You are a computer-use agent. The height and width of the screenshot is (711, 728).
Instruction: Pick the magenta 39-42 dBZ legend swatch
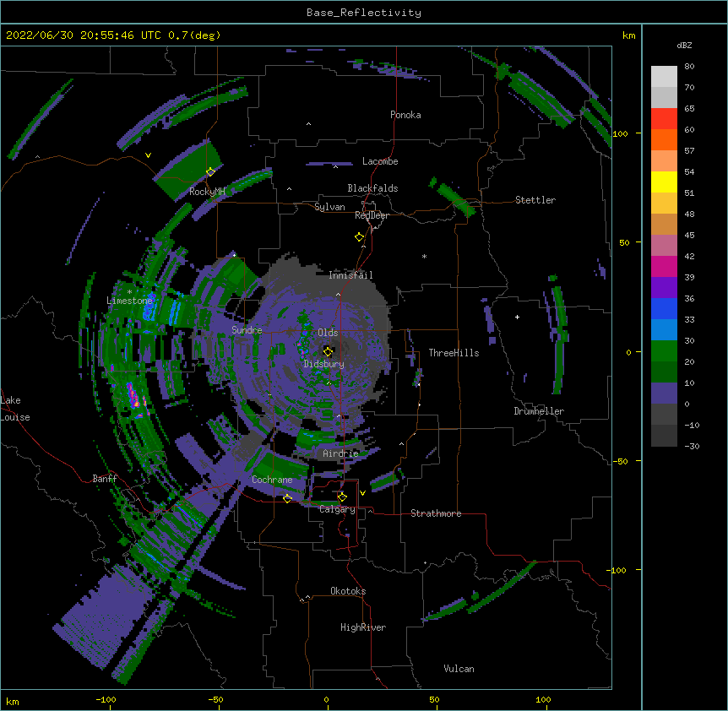[x=664, y=266]
